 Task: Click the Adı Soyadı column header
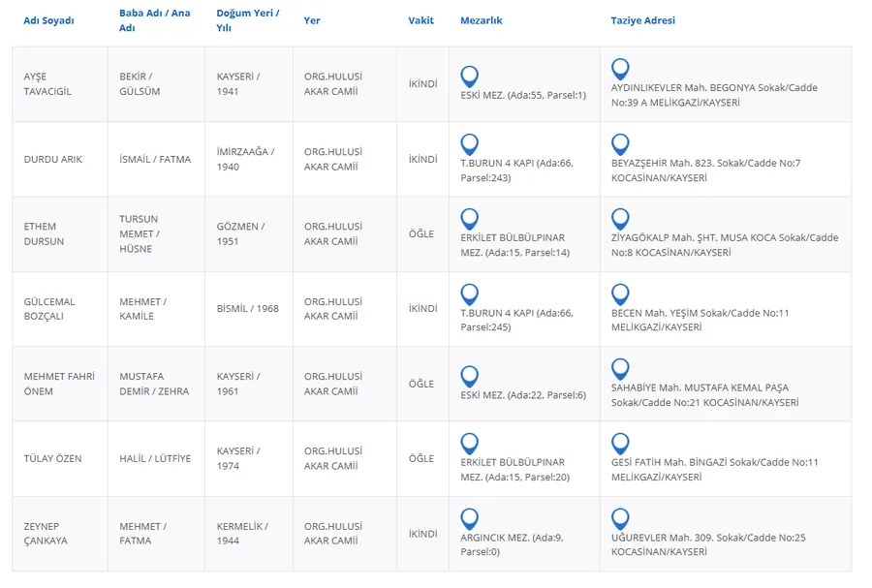pyautogui.click(x=48, y=20)
